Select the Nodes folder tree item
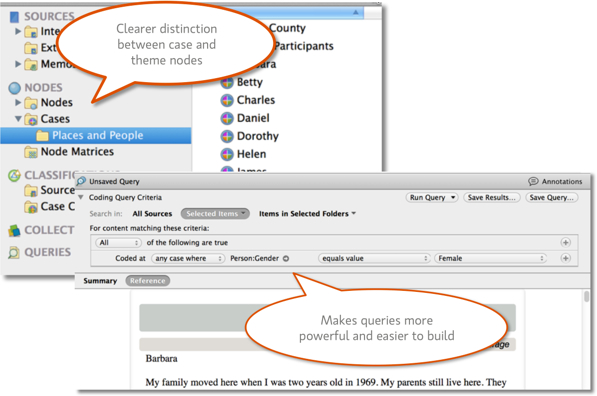This screenshot has height=396, width=597. tap(57, 103)
